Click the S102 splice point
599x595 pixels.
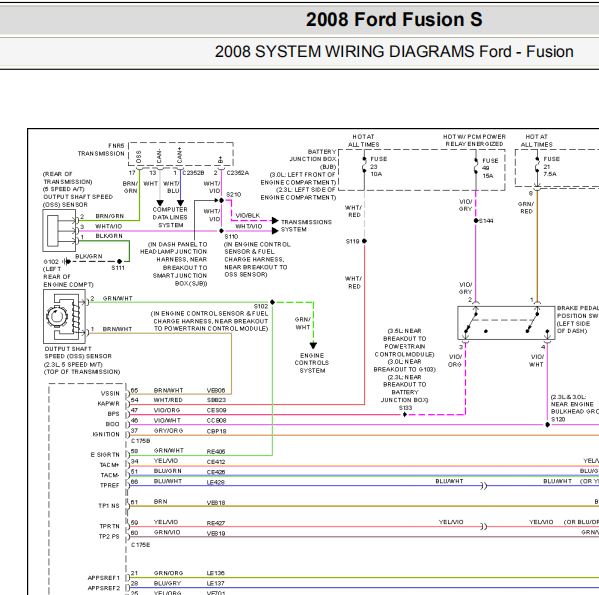click(272, 302)
